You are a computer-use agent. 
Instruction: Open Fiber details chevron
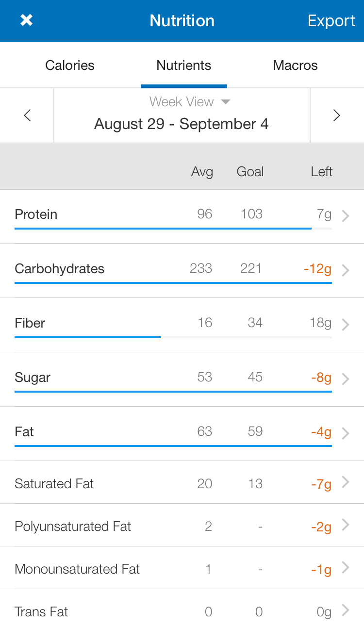click(x=346, y=325)
